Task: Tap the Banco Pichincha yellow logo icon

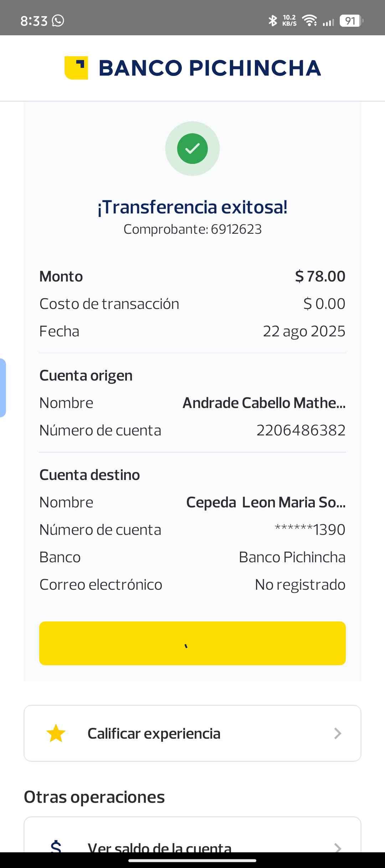Action: point(76,68)
